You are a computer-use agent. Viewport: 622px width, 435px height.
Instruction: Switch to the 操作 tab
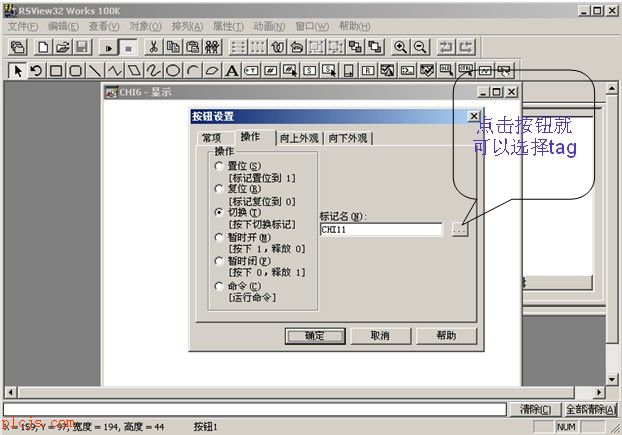[250, 137]
